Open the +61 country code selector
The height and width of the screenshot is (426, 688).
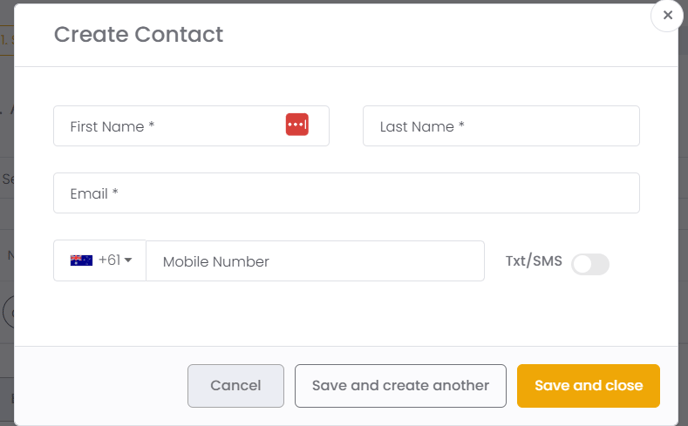pos(100,260)
